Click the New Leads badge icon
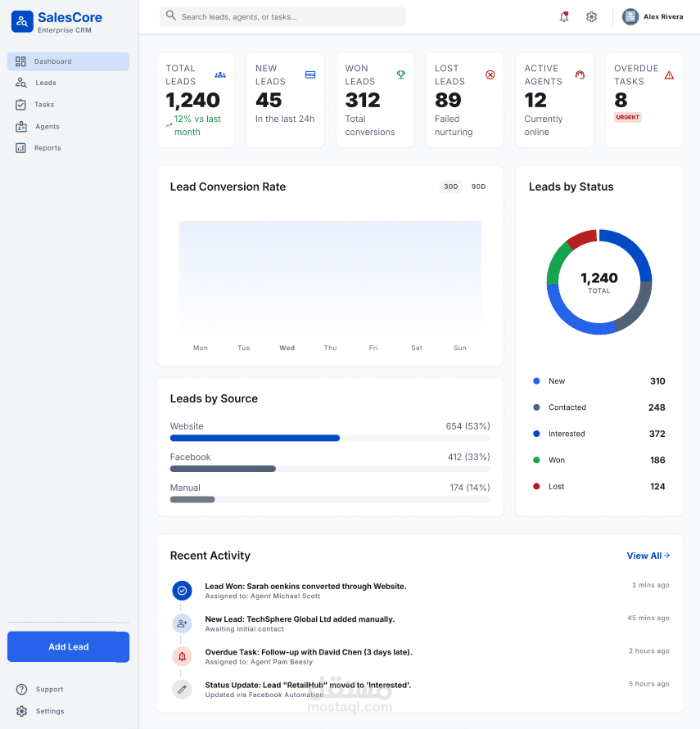This screenshot has height=729, width=700. point(310,74)
